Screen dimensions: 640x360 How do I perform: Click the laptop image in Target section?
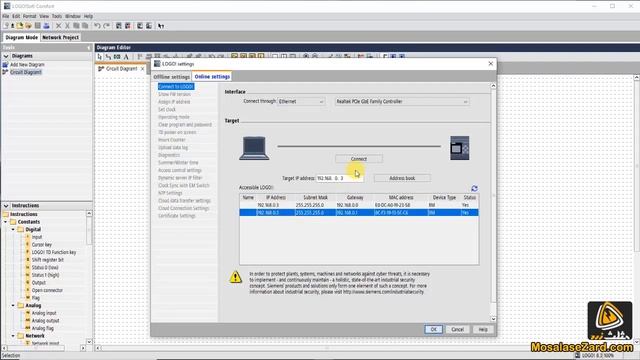(254, 148)
